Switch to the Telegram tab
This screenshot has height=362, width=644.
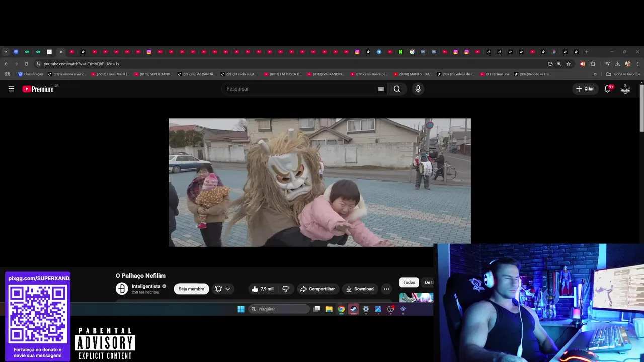click(x=379, y=52)
